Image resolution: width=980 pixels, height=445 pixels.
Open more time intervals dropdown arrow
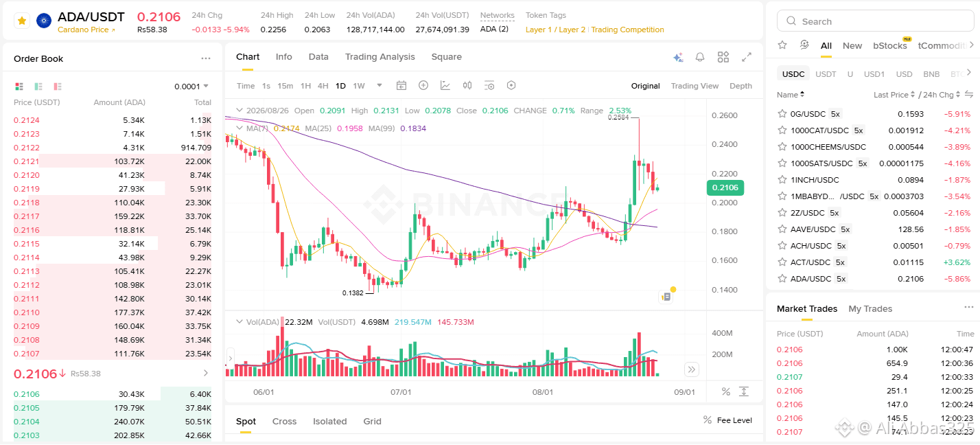click(380, 86)
